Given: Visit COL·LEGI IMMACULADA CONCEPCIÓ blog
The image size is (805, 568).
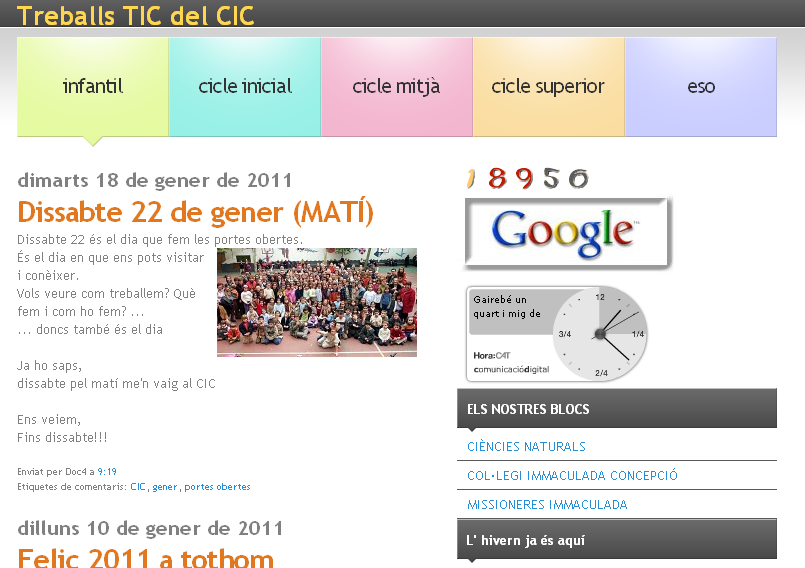Looking at the screenshot, I should click(572, 476).
